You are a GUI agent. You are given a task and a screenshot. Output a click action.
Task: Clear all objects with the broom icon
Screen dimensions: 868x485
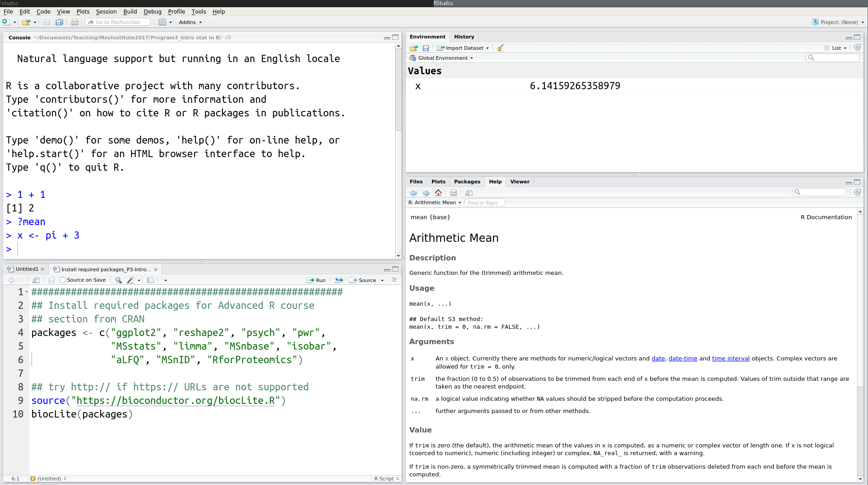500,48
